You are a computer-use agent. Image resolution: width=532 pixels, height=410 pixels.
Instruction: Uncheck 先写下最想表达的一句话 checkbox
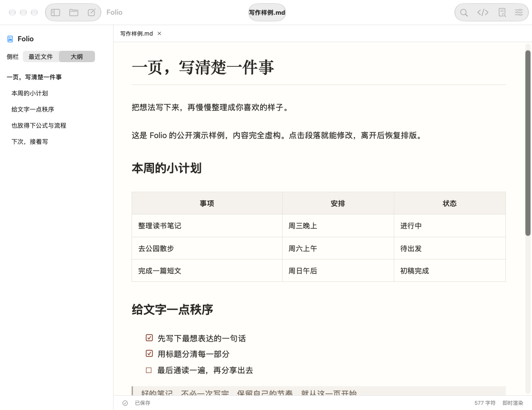click(149, 338)
